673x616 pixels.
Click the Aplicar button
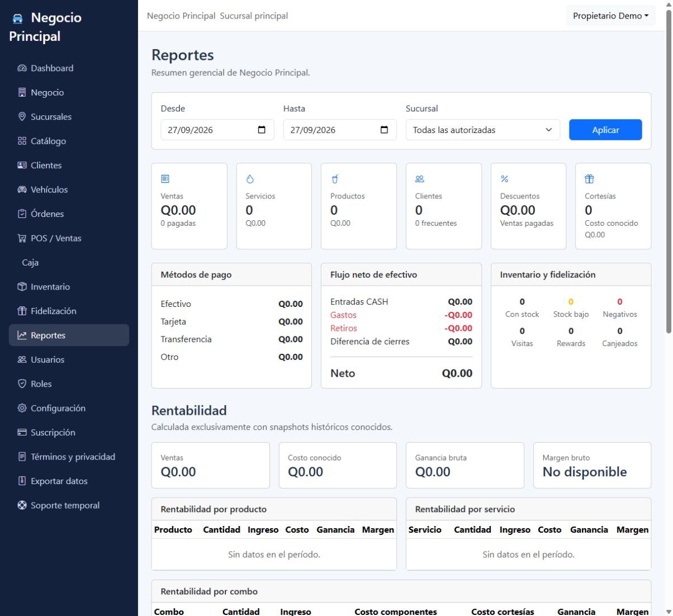(x=605, y=130)
